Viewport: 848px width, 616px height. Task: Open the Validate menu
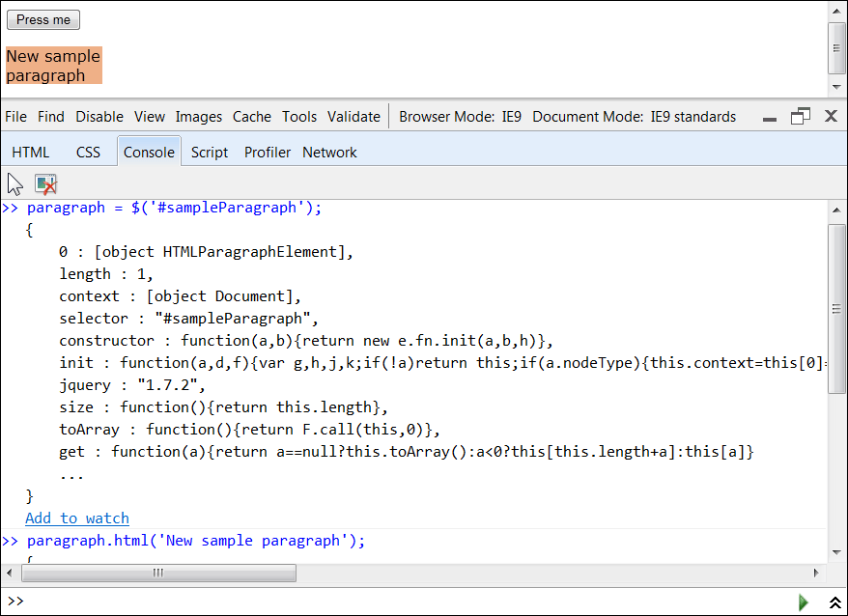click(x=353, y=117)
